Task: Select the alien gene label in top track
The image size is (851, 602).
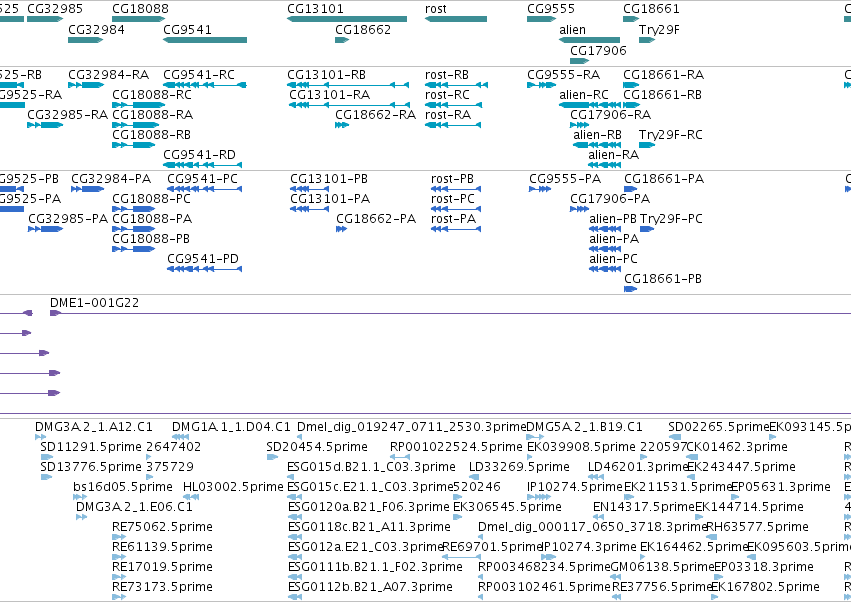Action: coord(573,29)
